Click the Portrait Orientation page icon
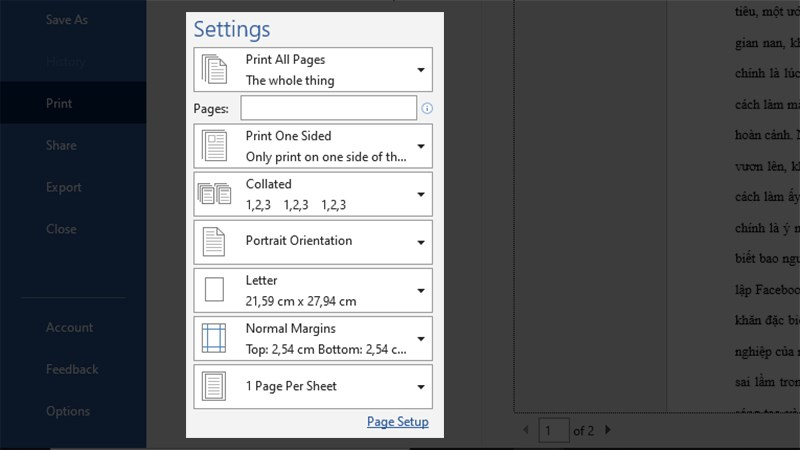Viewport: 800px width, 450px height. click(215, 242)
